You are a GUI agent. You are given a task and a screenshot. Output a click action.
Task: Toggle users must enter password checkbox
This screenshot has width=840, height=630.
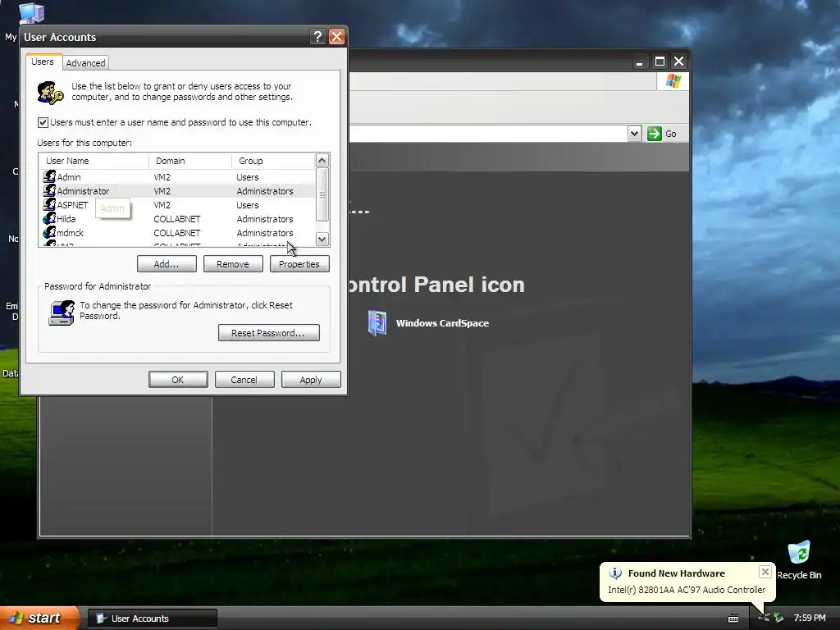[43, 123]
